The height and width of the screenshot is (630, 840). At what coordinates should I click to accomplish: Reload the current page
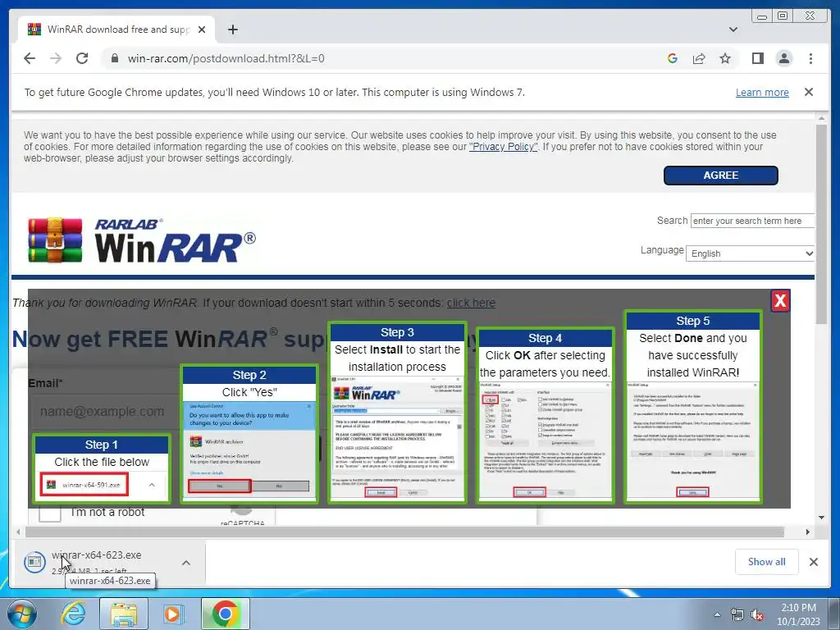tap(82, 58)
